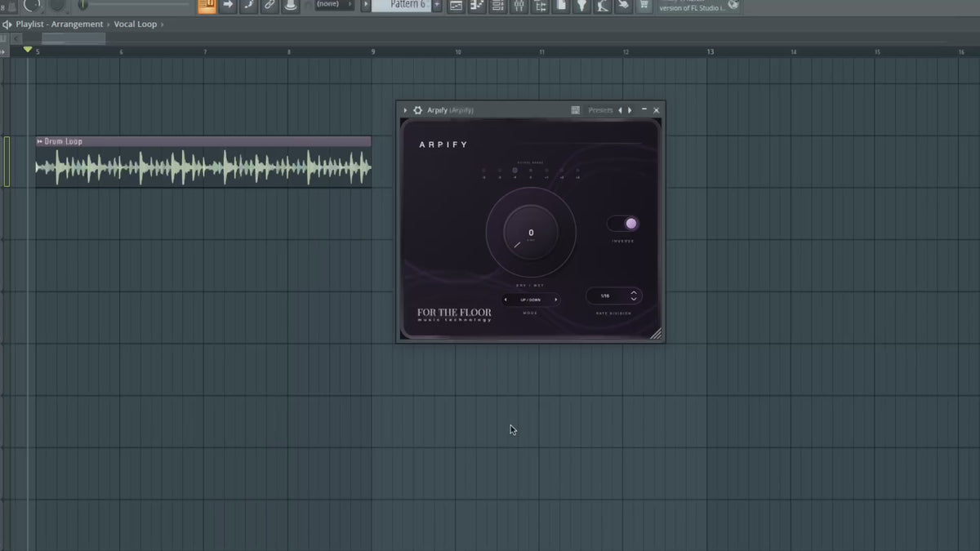Increase the rate division value
This screenshot has height=551, width=980.
pyautogui.click(x=634, y=292)
